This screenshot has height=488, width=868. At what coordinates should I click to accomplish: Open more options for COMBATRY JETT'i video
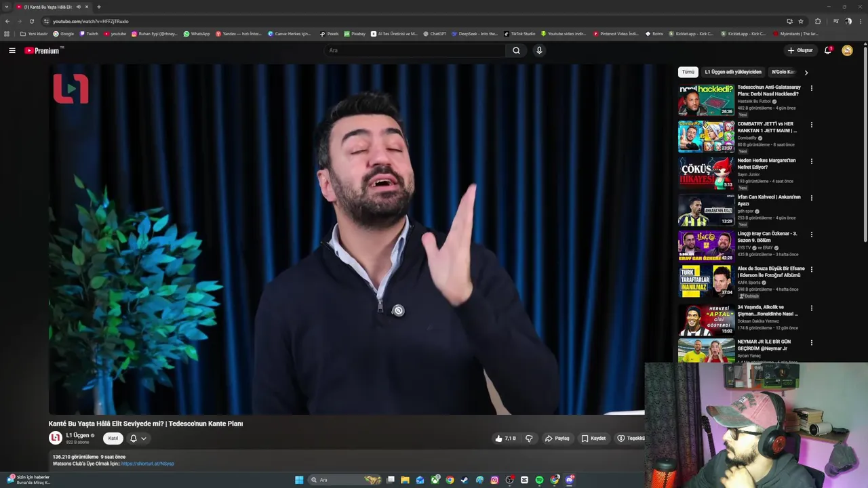(811, 125)
